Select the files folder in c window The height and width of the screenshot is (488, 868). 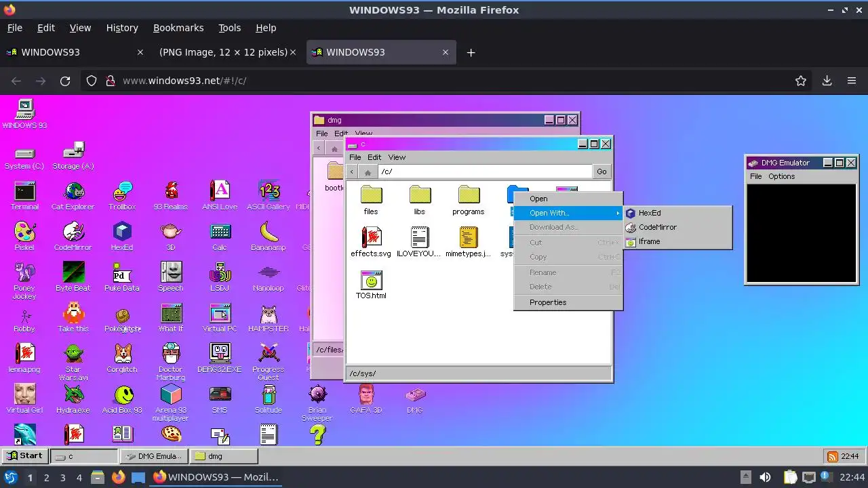point(371,200)
